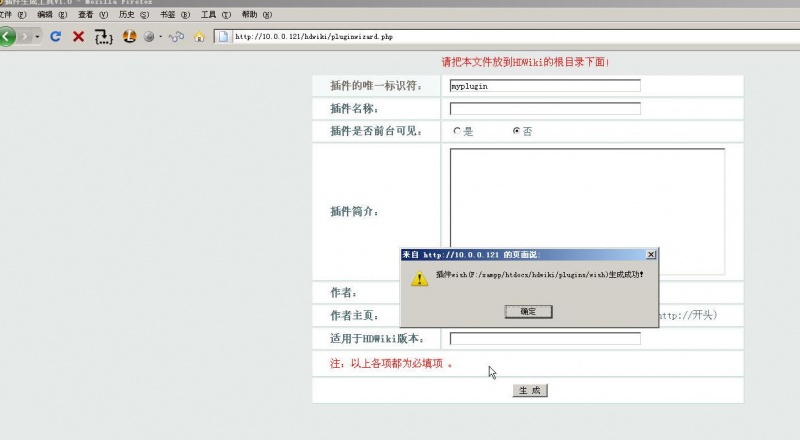This screenshot has height=440, width=800.
Task: Open the history dropdown beside forward arrow
Action: coord(37,37)
